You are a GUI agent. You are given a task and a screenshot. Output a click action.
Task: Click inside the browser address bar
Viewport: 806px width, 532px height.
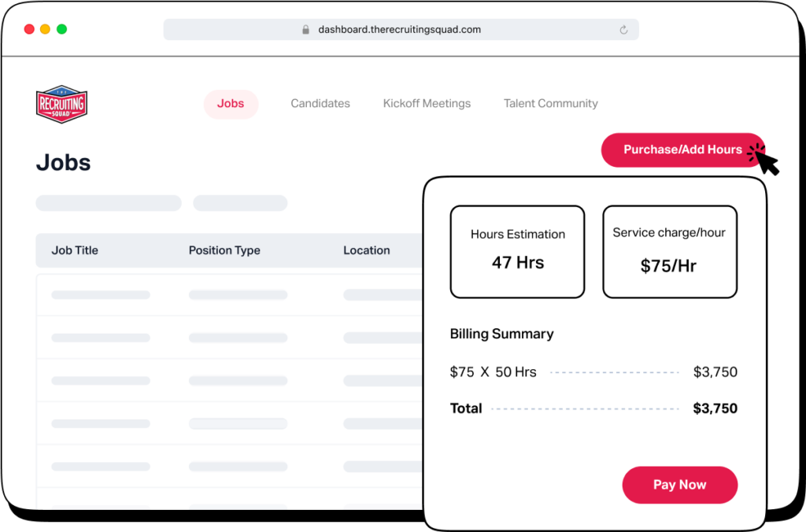401,29
